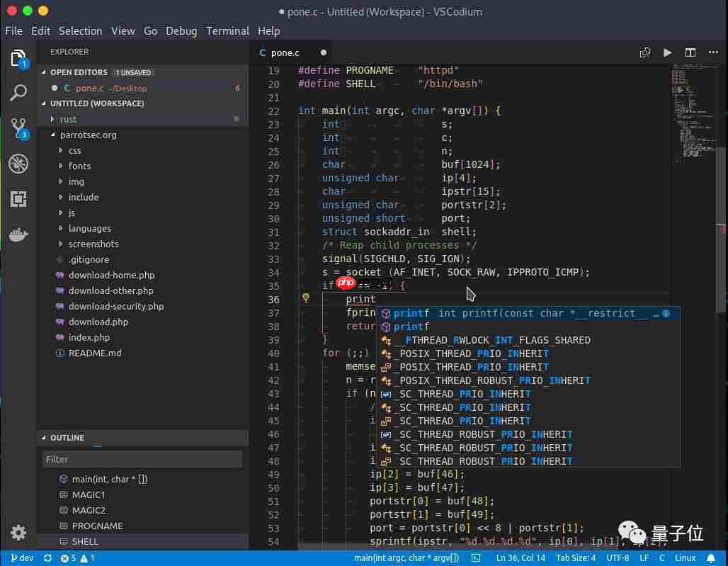Open the Search view in activity bar
The width and height of the screenshot is (728, 566).
point(18,93)
